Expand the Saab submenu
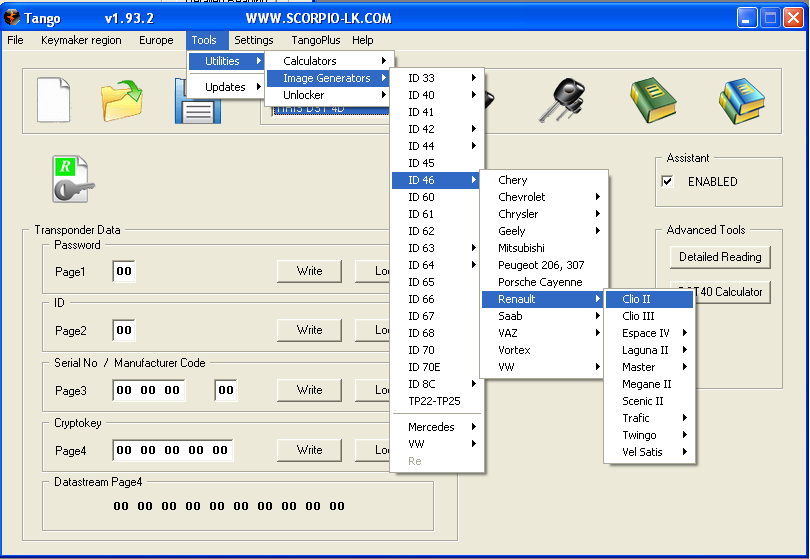Viewport: 810px width, 559px height. click(x=543, y=316)
